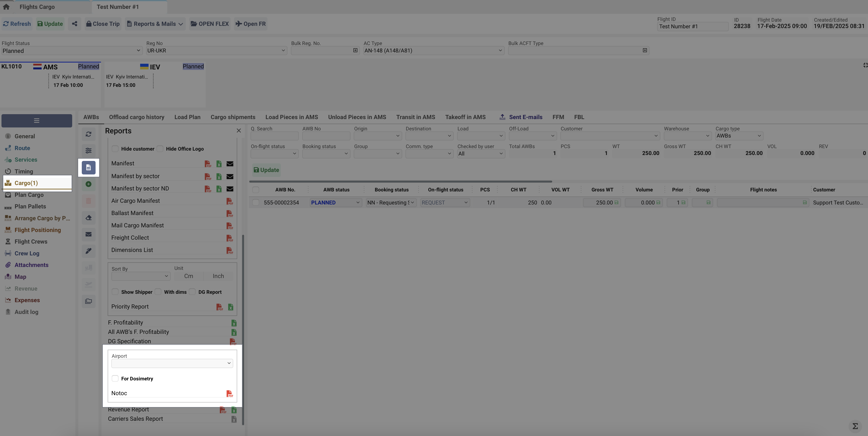Click the Notoc PDF export icon
Image resolution: width=868 pixels, height=436 pixels.
230,393
